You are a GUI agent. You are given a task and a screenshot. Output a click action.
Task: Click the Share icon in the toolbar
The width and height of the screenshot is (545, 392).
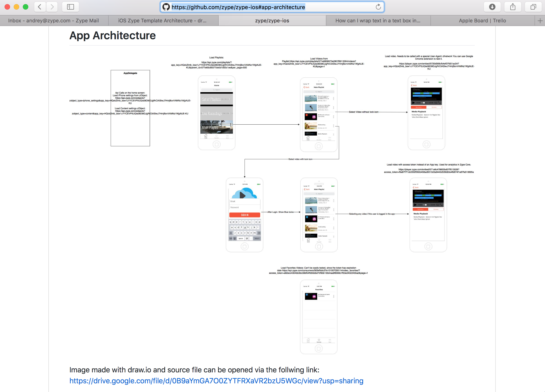513,7
